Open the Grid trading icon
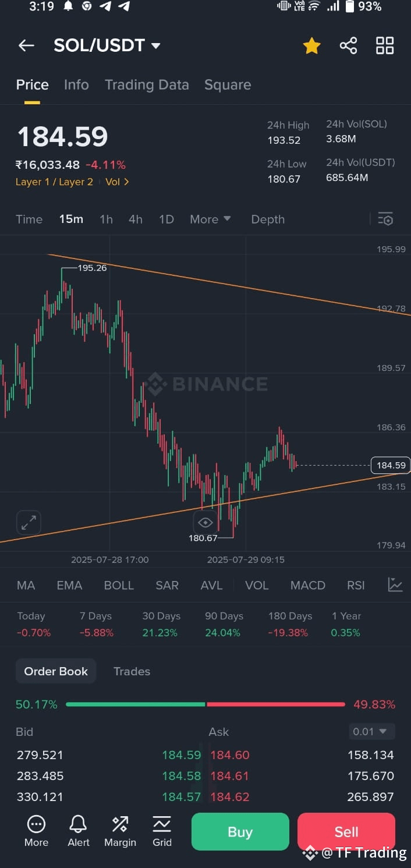Image resolution: width=411 pixels, height=868 pixels. (162, 831)
